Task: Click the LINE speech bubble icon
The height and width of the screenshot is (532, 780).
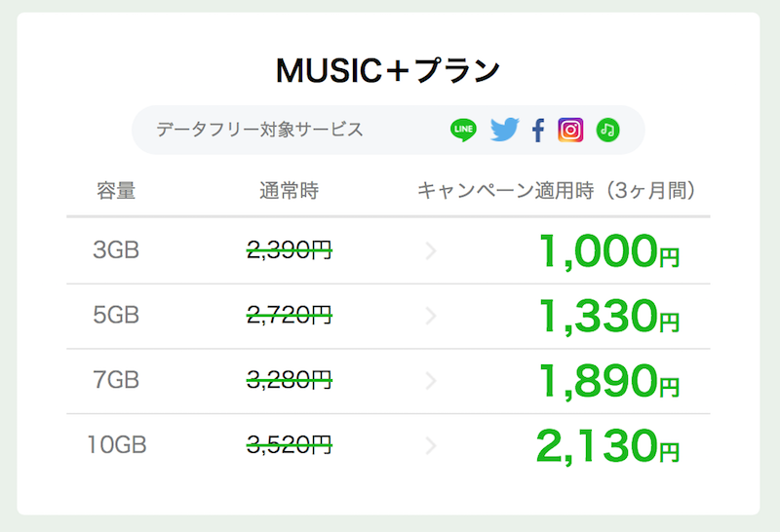Action: 463,130
